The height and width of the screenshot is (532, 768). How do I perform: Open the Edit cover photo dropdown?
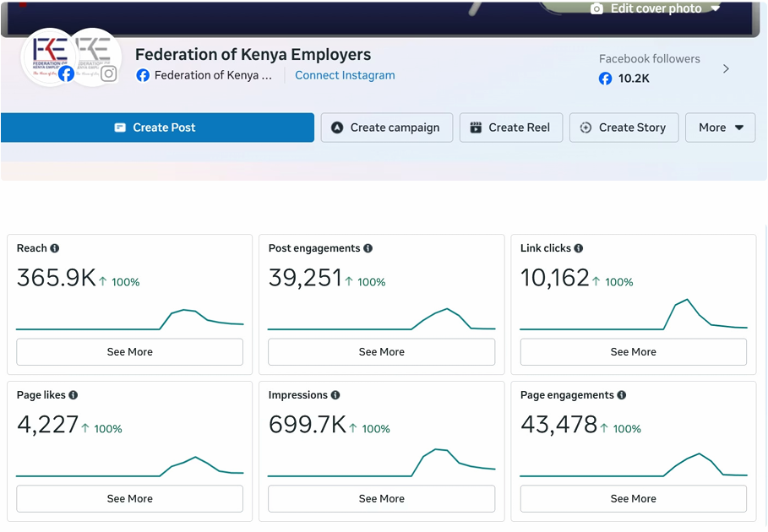656,8
